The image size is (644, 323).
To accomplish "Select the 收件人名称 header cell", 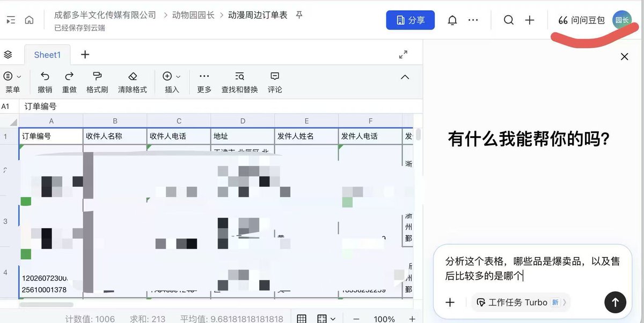I will point(115,136).
